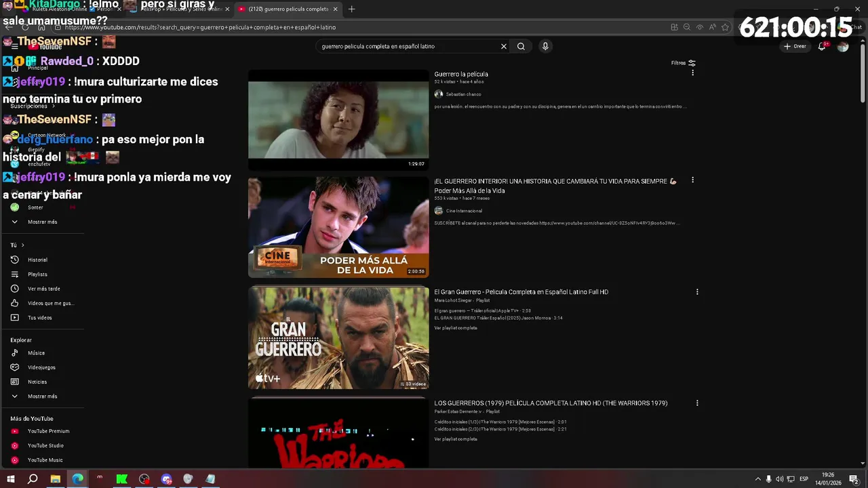
Task: Select the guerrero pelicula completa tab
Action: point(288,9)
